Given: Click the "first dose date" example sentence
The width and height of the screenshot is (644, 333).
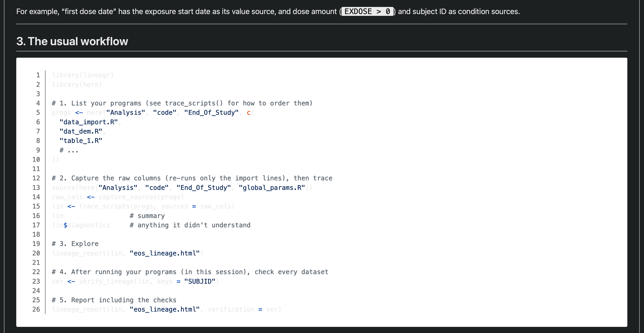Looking at the screenshot, I should point(268,11).
